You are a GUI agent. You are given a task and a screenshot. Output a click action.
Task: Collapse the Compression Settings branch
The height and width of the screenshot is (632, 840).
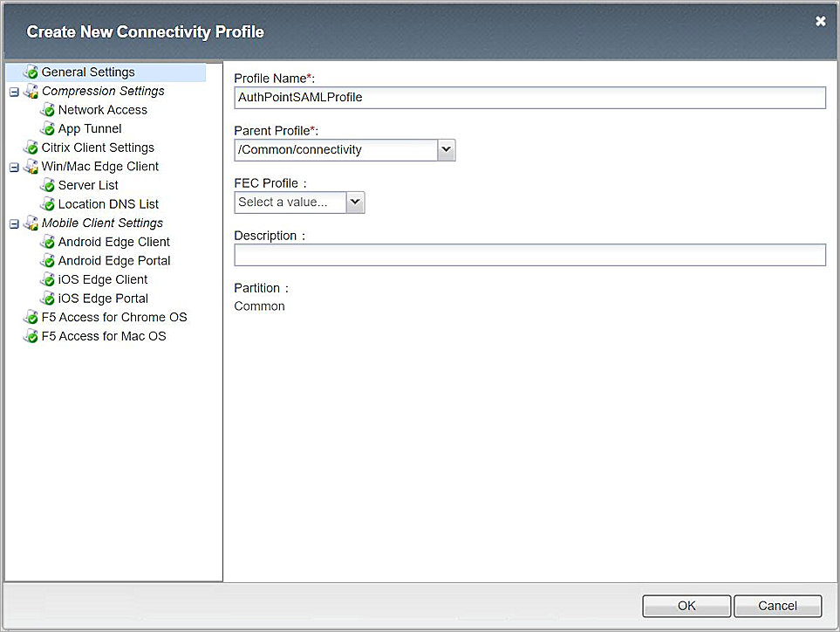(12, 91)
